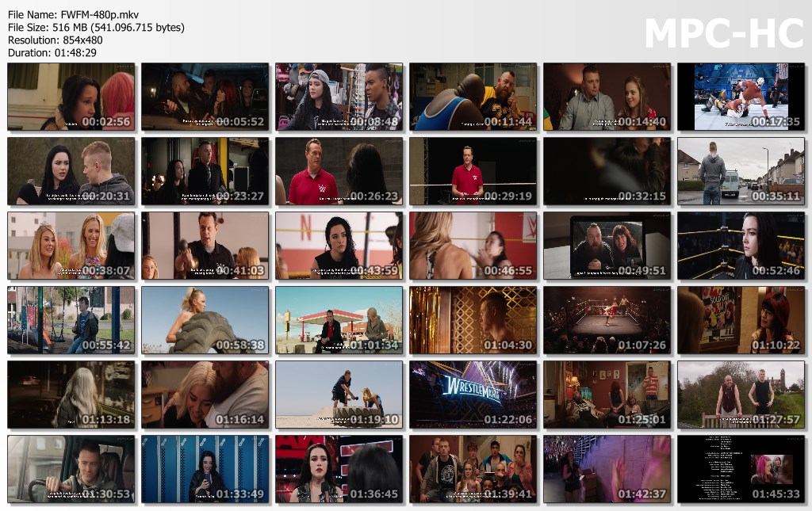Click the playground thumbnail at 00:55:42

[x=71, y=320]
